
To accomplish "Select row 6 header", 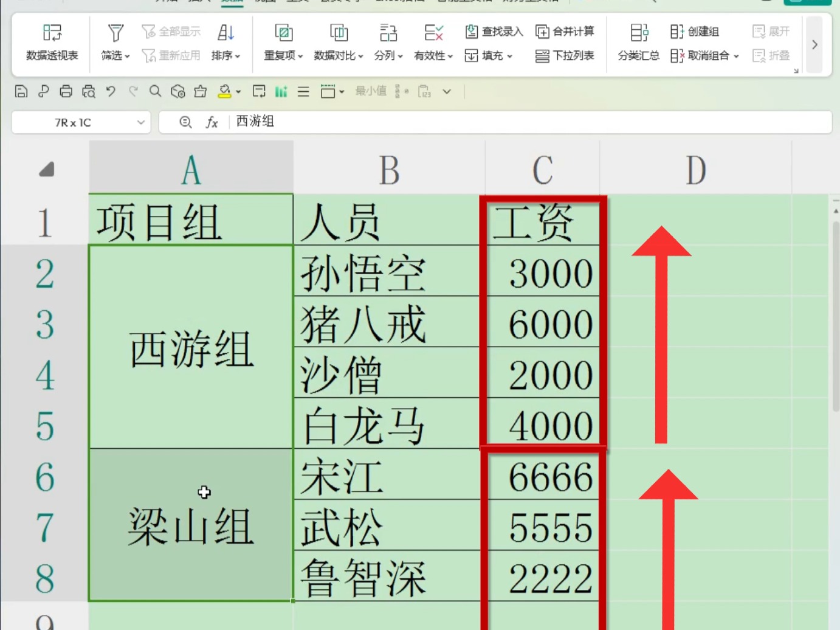I will click(x=44, y=474).
